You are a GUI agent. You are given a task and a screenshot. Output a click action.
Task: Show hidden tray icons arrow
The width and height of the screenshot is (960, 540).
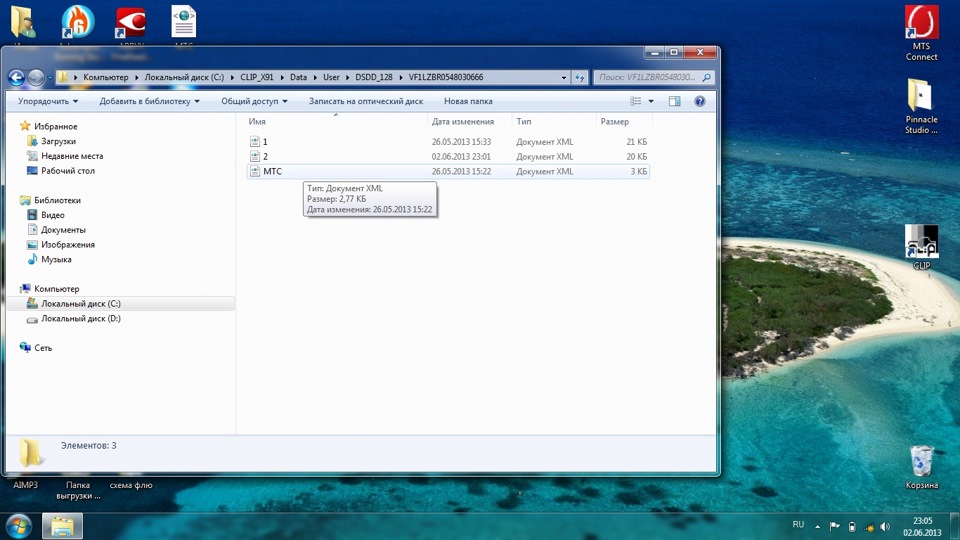pyautogui.click(x=817, y=526)
